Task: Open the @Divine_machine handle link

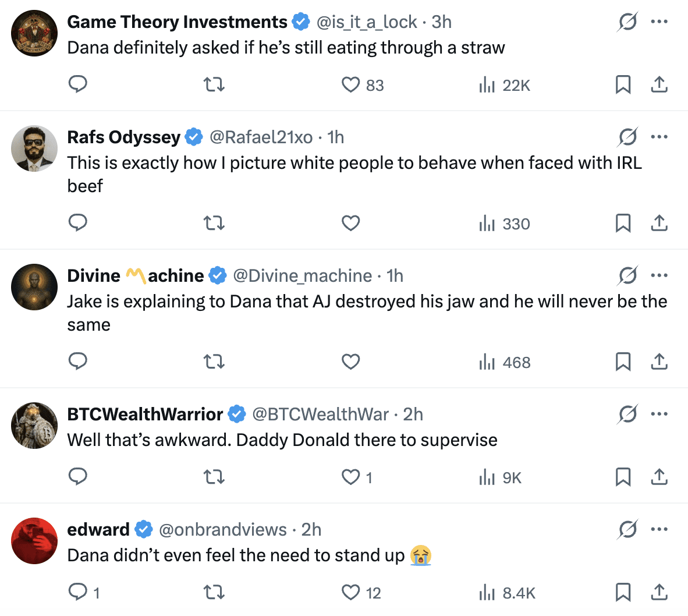Action: pyautogui.click(x=302, y=276)
